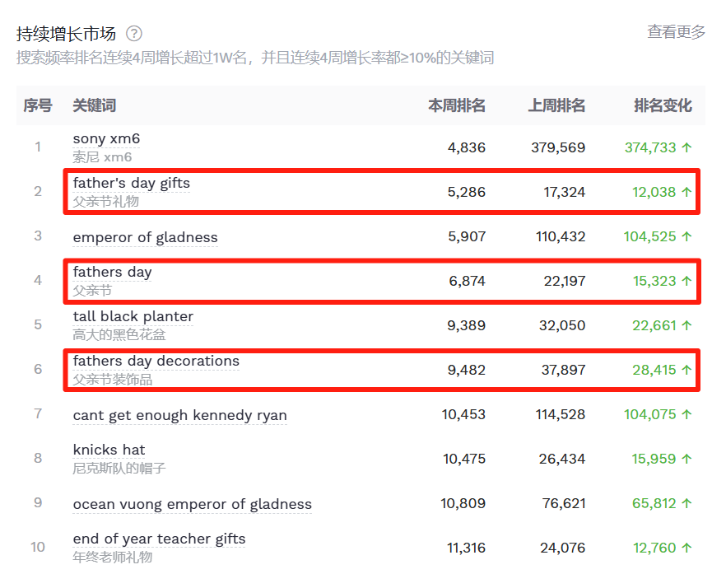
Task: Click the rank change value 104,075
Action: pyautogui.click(x=650, y=415)
